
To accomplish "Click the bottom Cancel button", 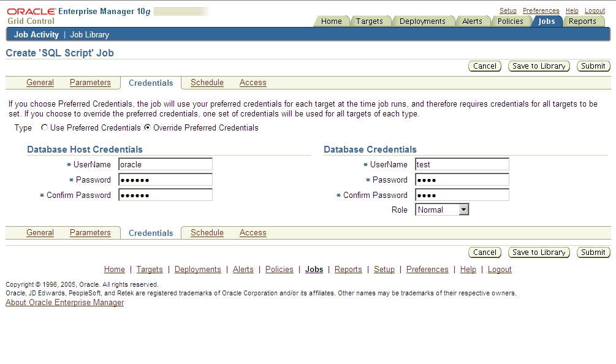I will pyautogui.click(x=485, y=252).
